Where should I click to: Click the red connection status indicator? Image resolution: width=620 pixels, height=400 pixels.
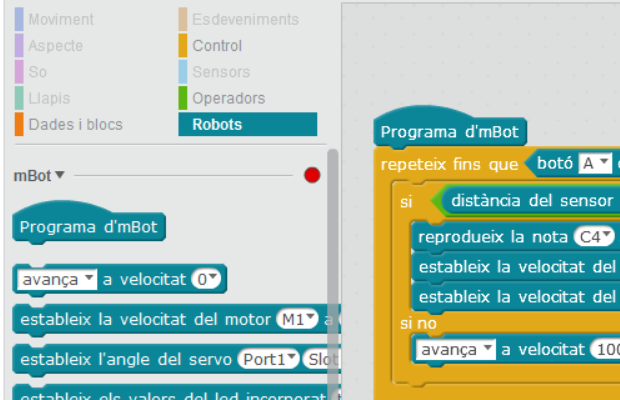[x=312, y=175]
